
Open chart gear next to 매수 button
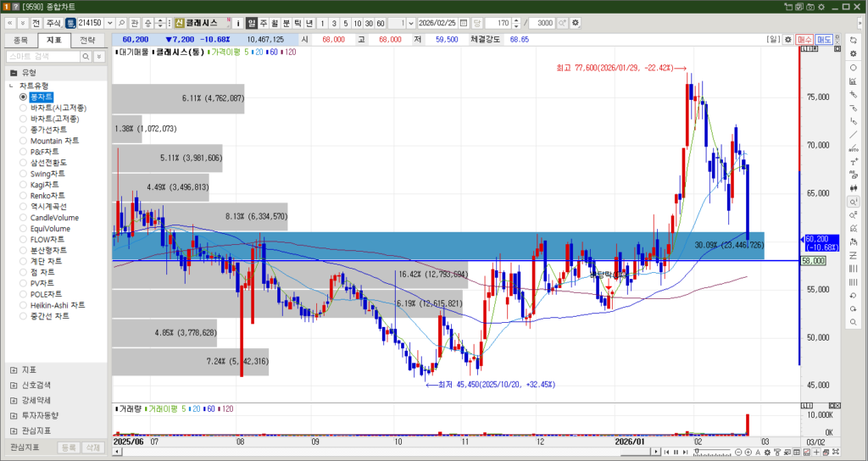coord(787,40)
